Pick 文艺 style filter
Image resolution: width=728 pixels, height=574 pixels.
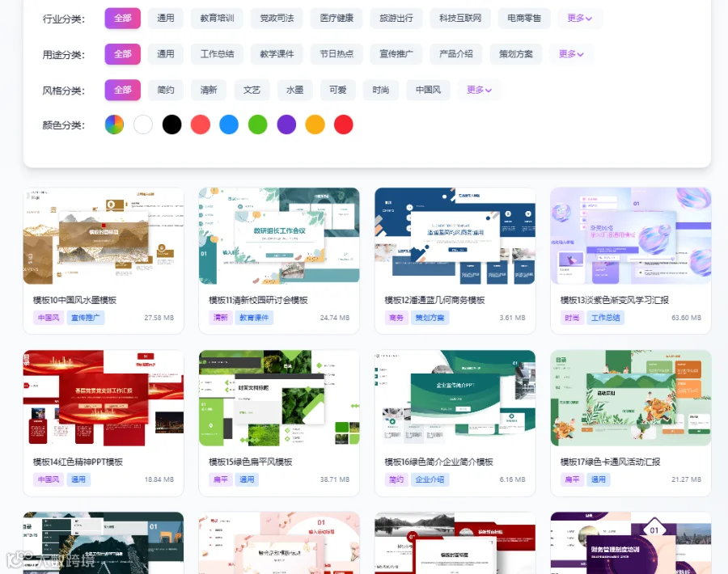[x=252, y=90]
